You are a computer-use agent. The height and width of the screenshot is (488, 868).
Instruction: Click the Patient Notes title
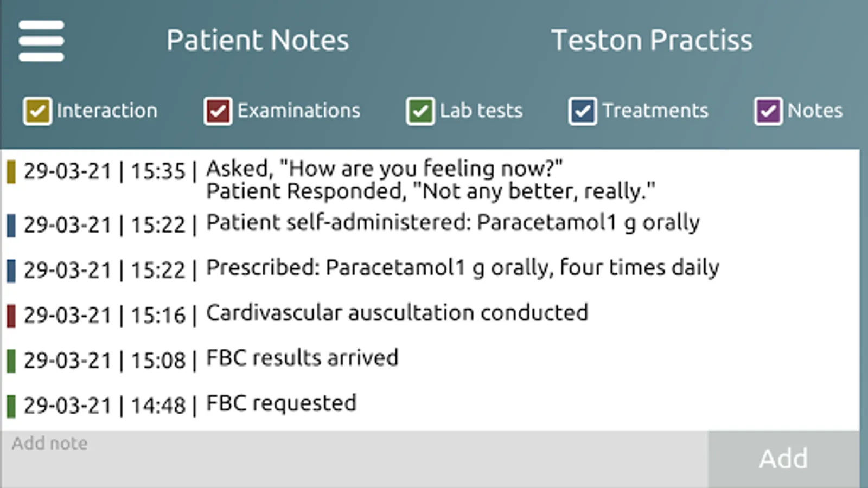tap(258, 41)
